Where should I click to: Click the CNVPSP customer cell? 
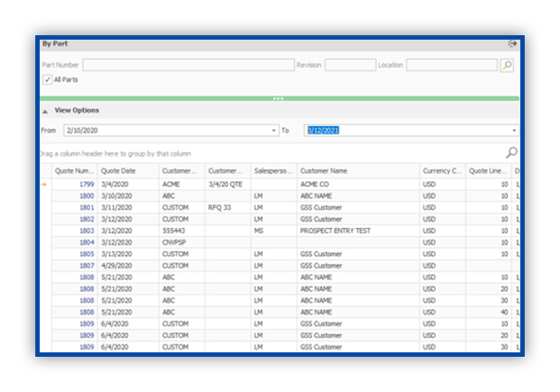(x=182, y=242)
